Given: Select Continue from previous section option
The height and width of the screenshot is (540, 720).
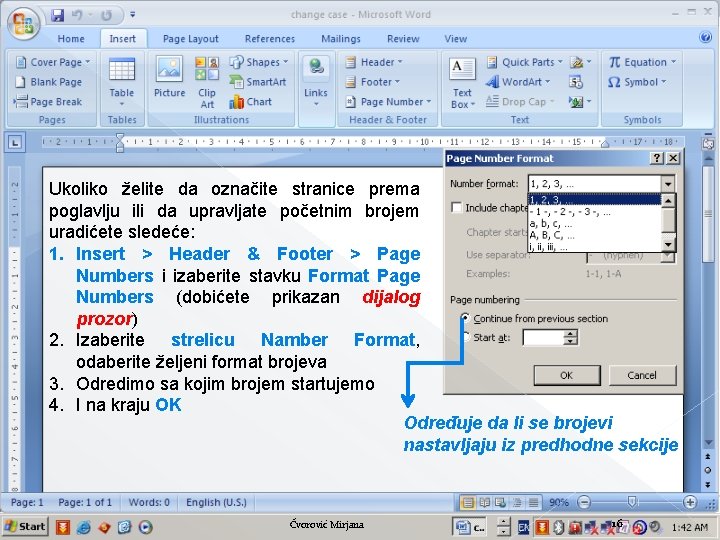Looking at the screenshot, I should (465, 318).
